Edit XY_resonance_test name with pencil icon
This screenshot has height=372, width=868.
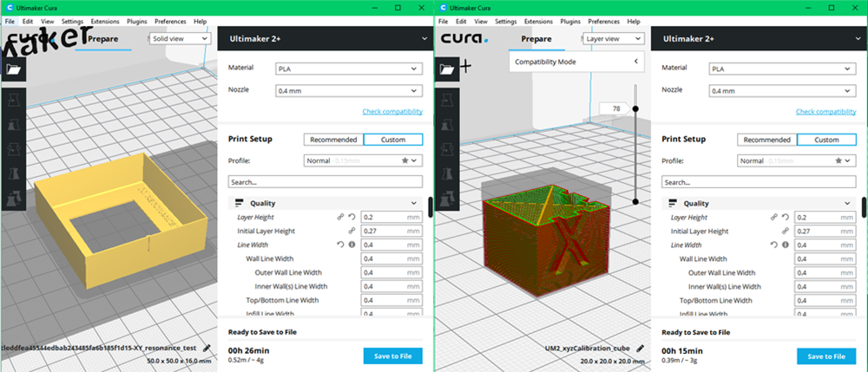207,349
